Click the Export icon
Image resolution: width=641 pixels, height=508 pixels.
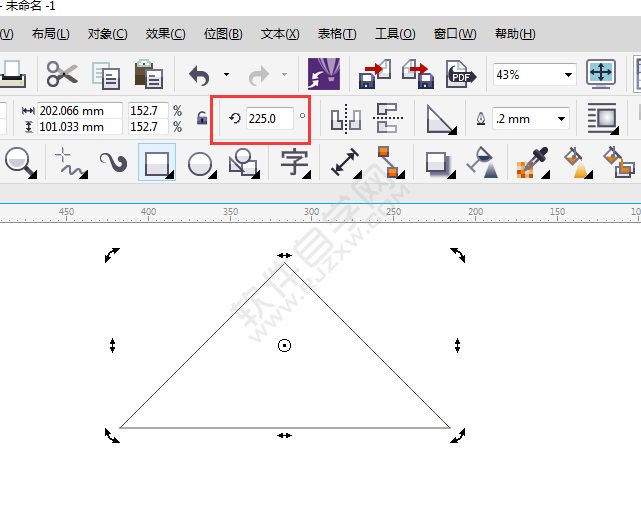[418, 74]
